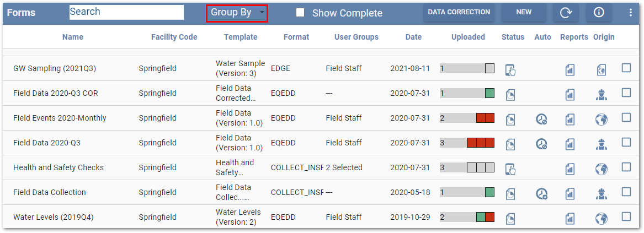Open the three-dot more options menu
644x233 pixels.
point(631,13)
